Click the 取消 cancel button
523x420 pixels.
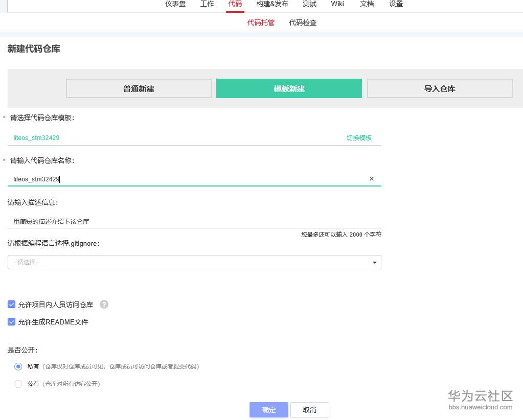tap(310, 409)
